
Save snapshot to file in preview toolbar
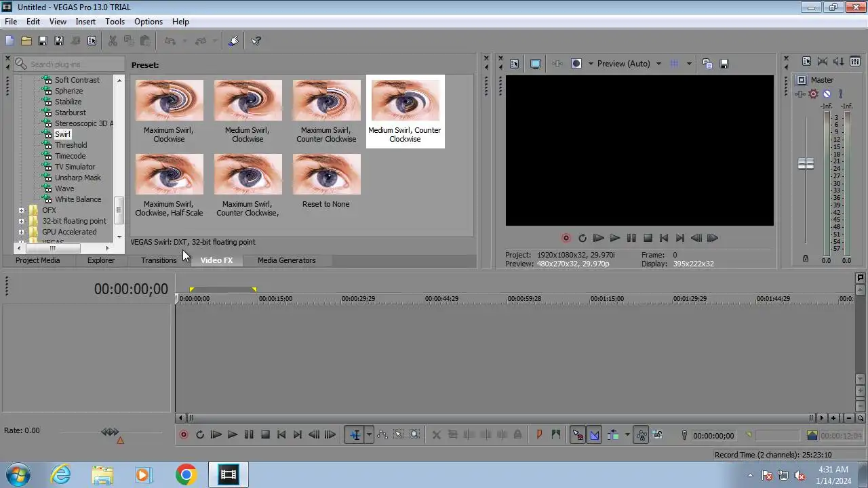724,64
